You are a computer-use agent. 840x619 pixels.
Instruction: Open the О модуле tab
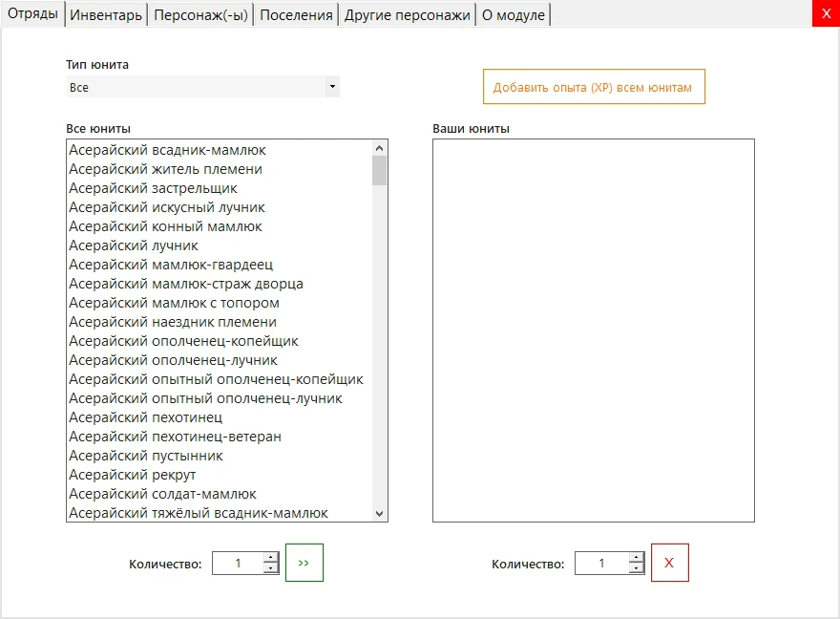(x=513, y=14)
